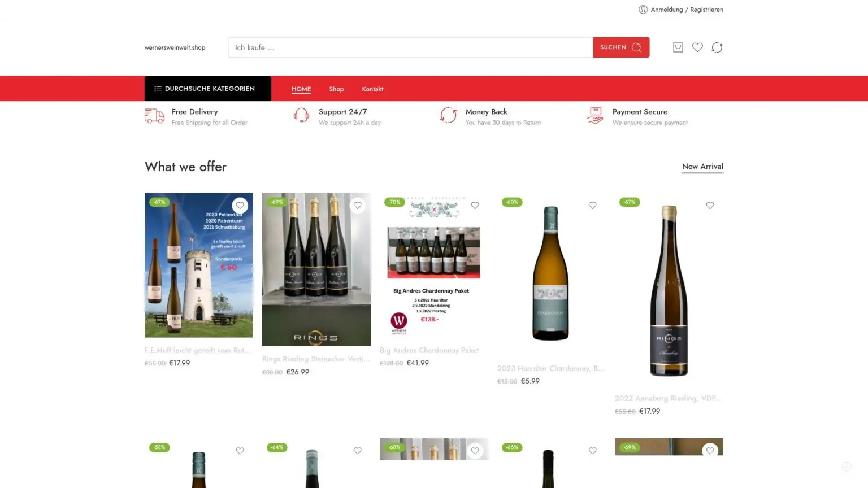Click the Money Back return icon
The width and height of the screenshot is (868, 488).
pyautogui.click(x=448, y=115)
